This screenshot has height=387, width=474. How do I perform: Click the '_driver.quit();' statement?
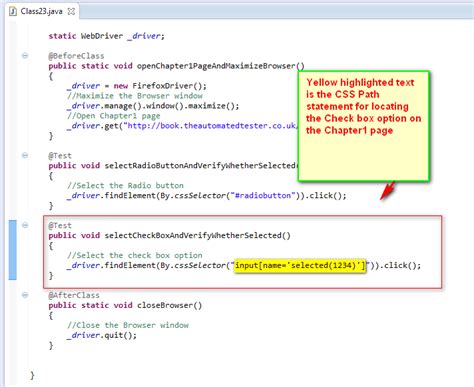(x=102, y=335)
